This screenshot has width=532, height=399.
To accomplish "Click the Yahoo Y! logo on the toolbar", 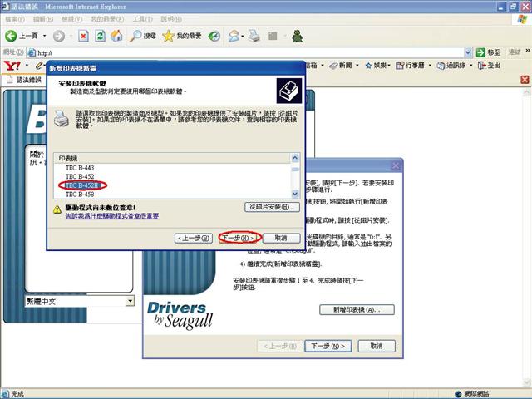I will 12,66.
